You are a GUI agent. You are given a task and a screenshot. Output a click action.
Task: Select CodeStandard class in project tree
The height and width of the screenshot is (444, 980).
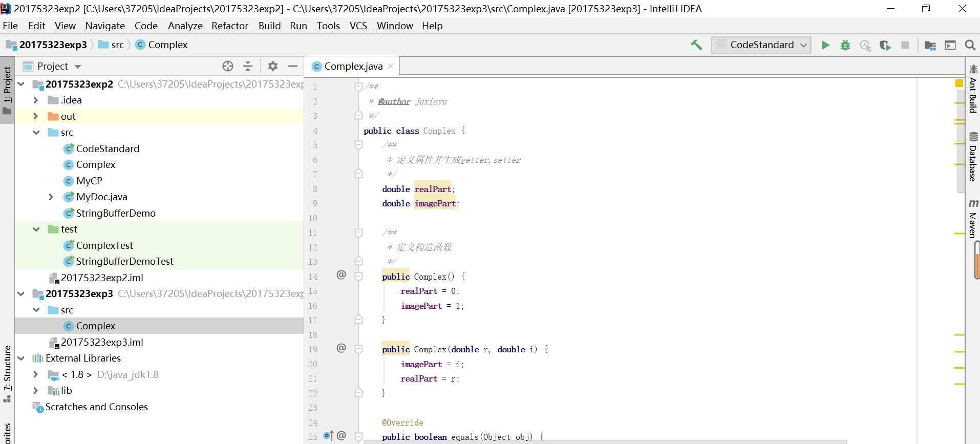point(101,149)
